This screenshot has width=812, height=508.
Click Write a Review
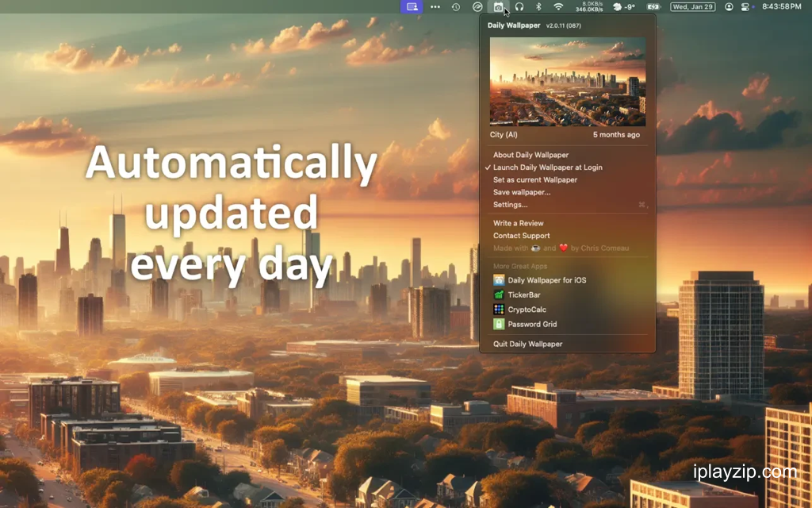click(x=568, y=223)
